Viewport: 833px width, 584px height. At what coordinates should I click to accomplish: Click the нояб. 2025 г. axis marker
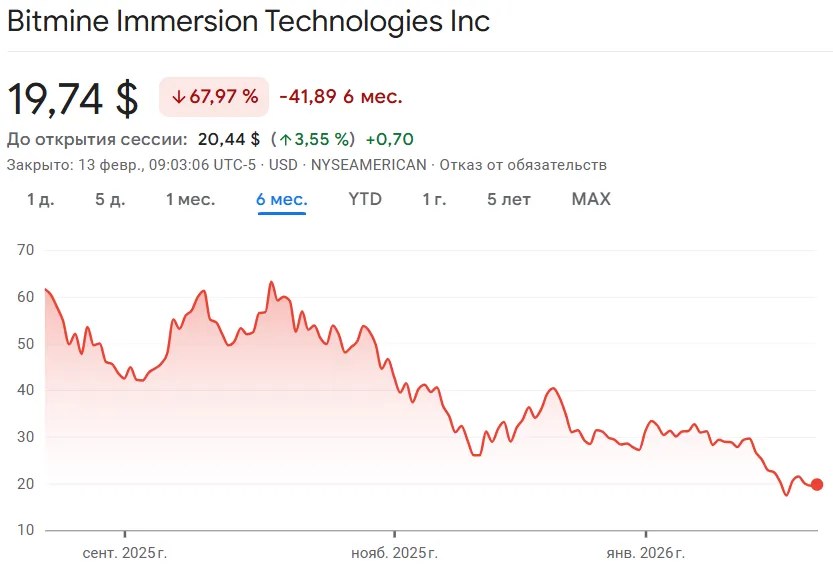point(395,553)
